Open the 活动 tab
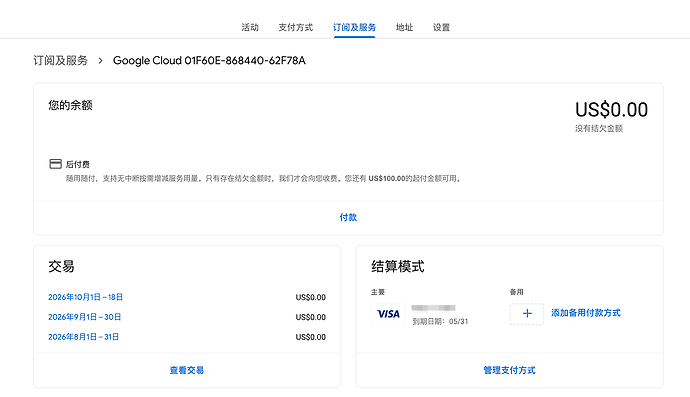This screenshot has height=397, width=690. [250, 27]
